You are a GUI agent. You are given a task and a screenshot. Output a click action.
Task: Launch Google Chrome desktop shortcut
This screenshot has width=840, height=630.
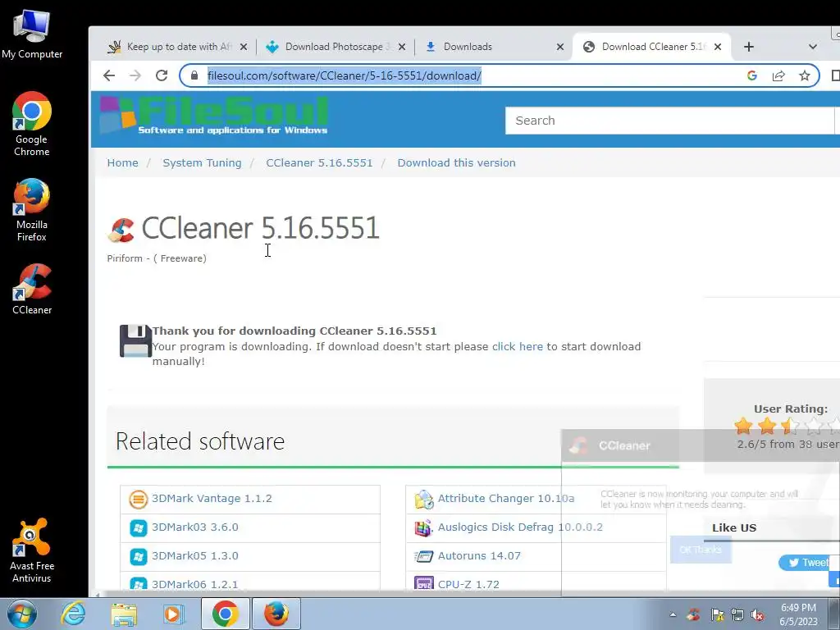click(x=32, y=125)
